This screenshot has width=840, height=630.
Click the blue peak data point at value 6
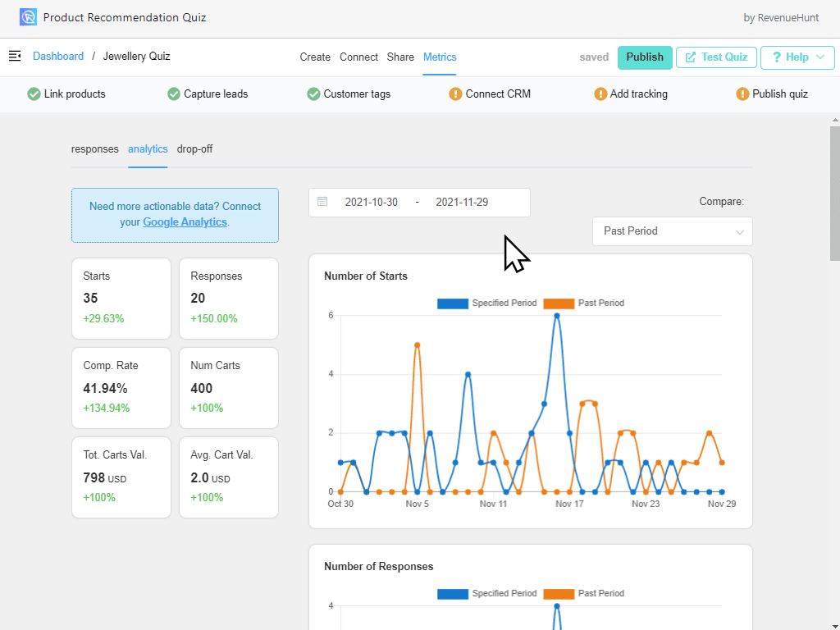coord(557,316)
